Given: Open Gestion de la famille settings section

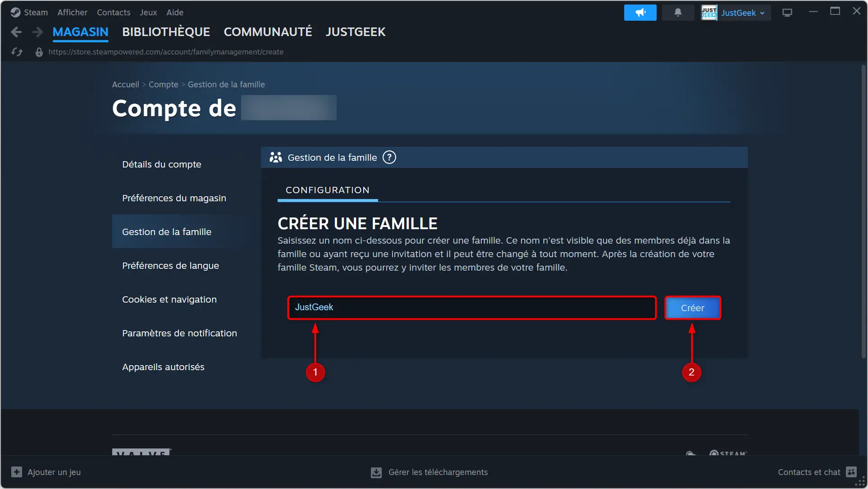Looking at the screenshot, I should pyautogui.click(x=166, y=231).
